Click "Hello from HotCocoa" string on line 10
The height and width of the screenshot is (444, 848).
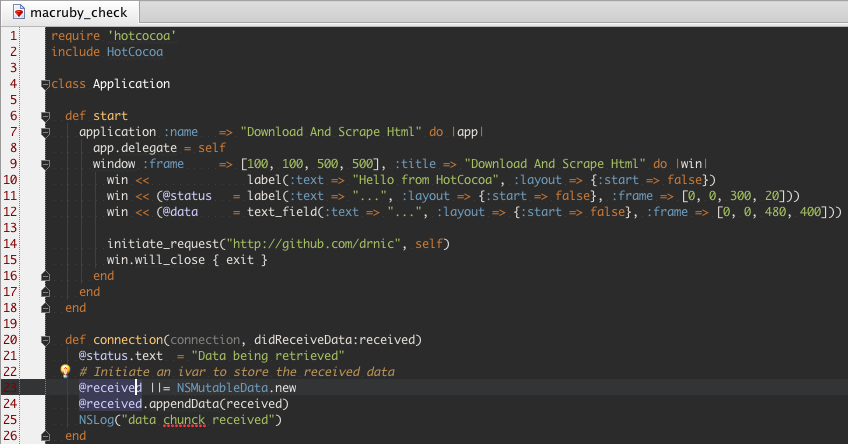[x=425, y=180]
